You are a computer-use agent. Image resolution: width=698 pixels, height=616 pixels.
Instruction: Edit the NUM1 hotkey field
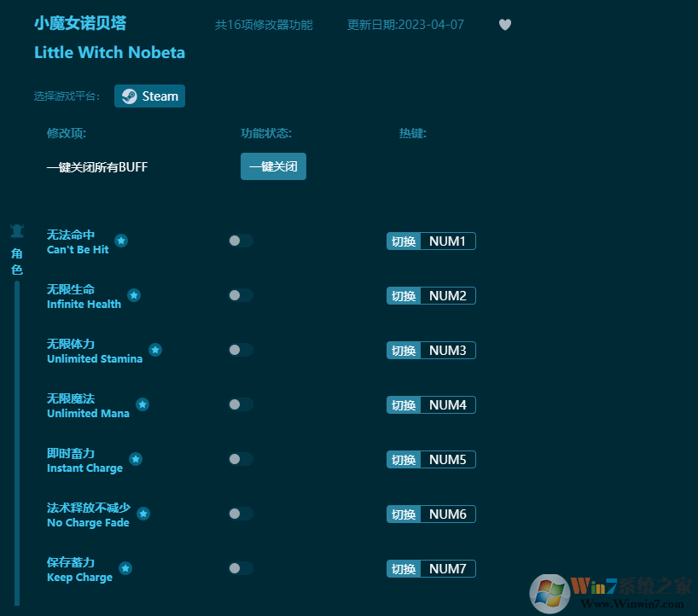(448, 241)
